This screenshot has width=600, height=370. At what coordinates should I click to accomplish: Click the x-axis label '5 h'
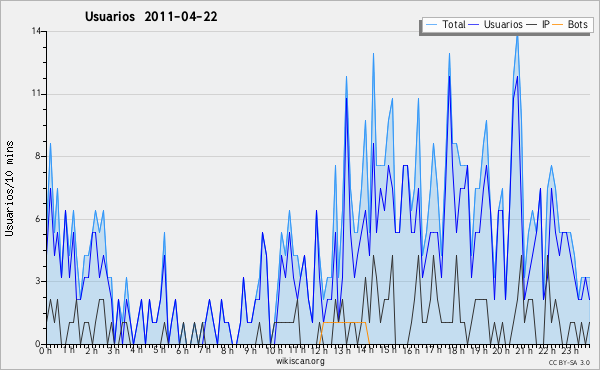(x=159, y=350)
